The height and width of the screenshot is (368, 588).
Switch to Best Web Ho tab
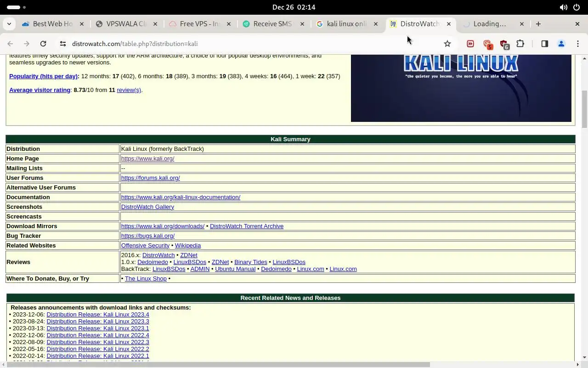click(53, 24)
